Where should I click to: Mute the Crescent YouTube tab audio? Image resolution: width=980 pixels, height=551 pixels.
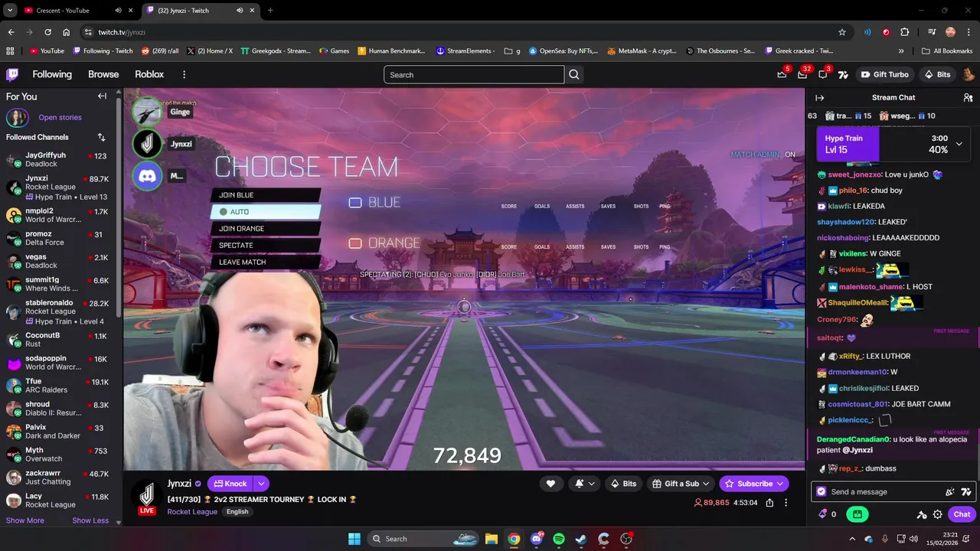click(x=118, y=11)
